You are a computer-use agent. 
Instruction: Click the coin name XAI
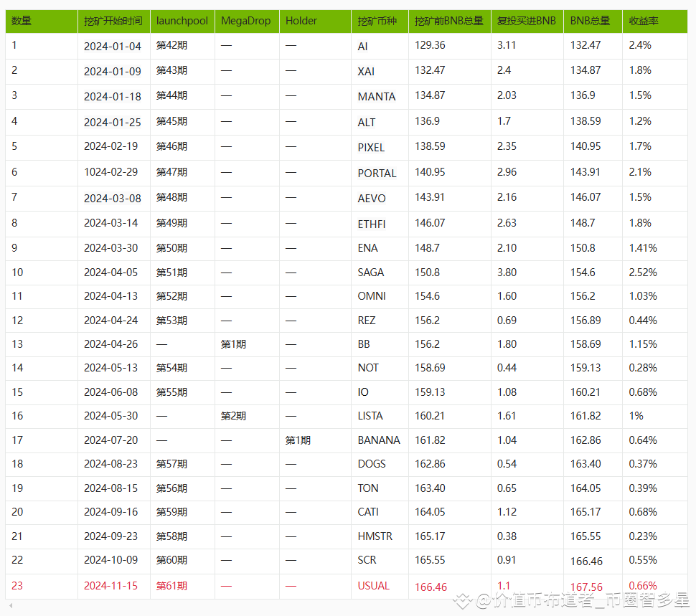pyautogui.click(x=366, y=72)
